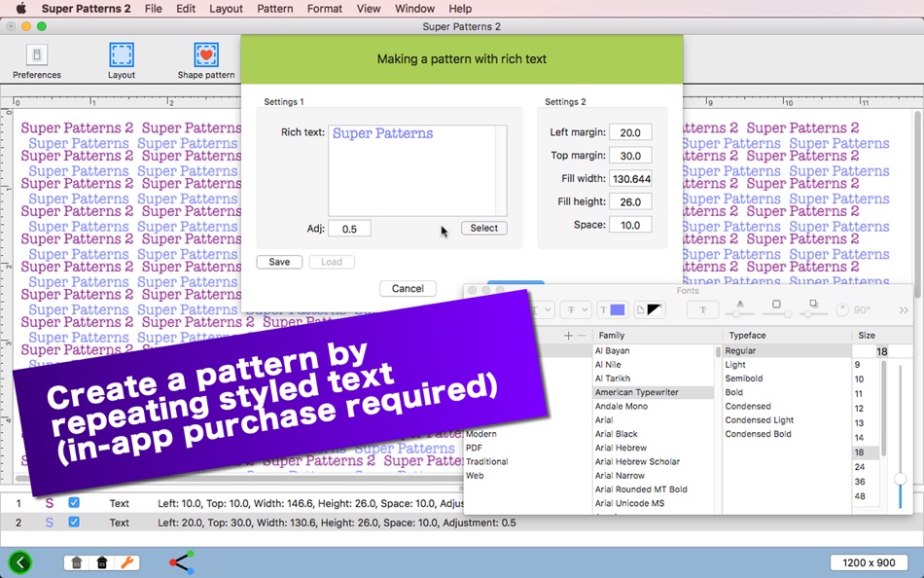The image size is (924, 578).
Task: Click the text shadow T button in Fonts
Action: [702, 309]
